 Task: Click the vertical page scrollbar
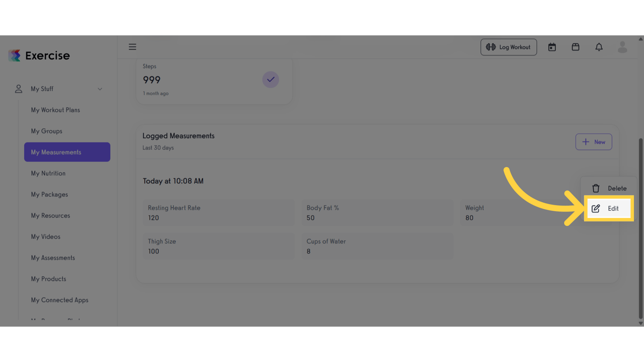(x=640, y=226)
